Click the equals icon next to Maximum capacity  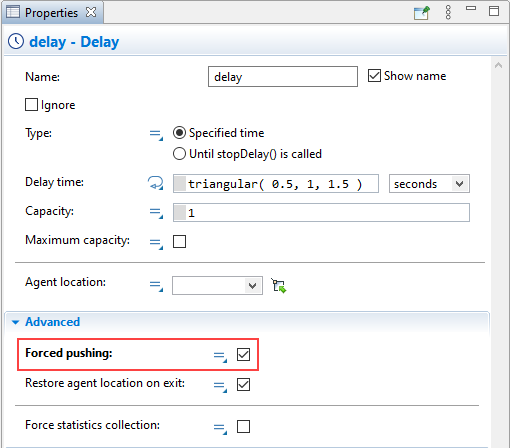pyautogui.click(x=156, y=243)
